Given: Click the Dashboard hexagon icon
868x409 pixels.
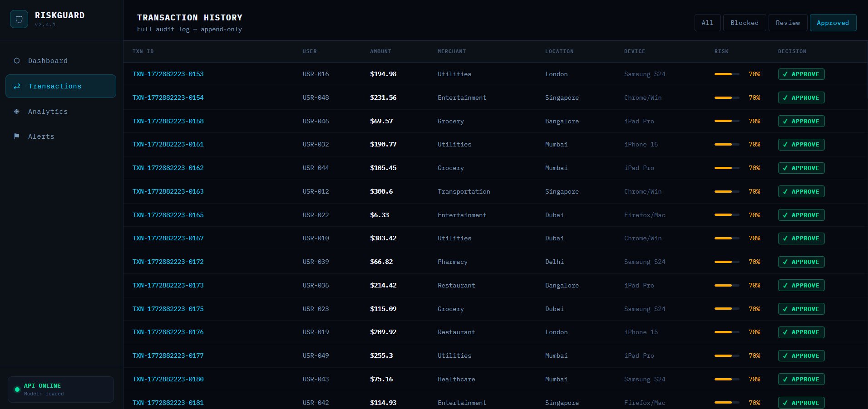Looking at the screenshot, I should point(17,61).
